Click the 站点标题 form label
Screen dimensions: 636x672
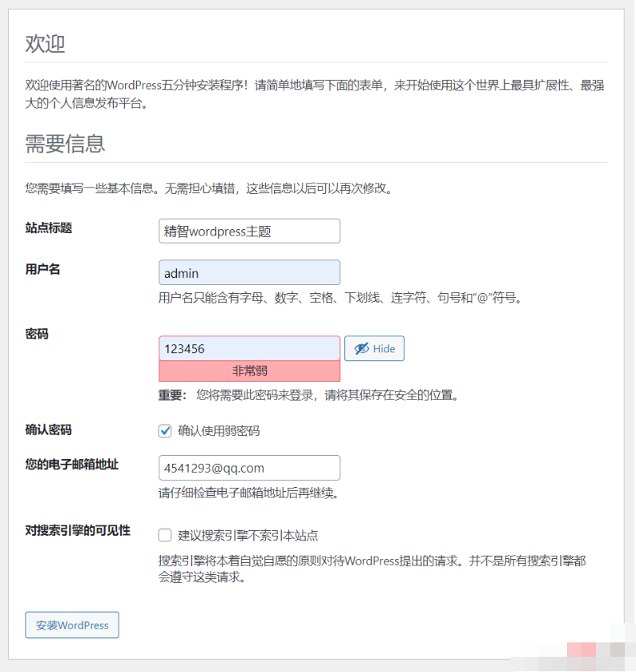pyautogui.click(x=49, y=228)
